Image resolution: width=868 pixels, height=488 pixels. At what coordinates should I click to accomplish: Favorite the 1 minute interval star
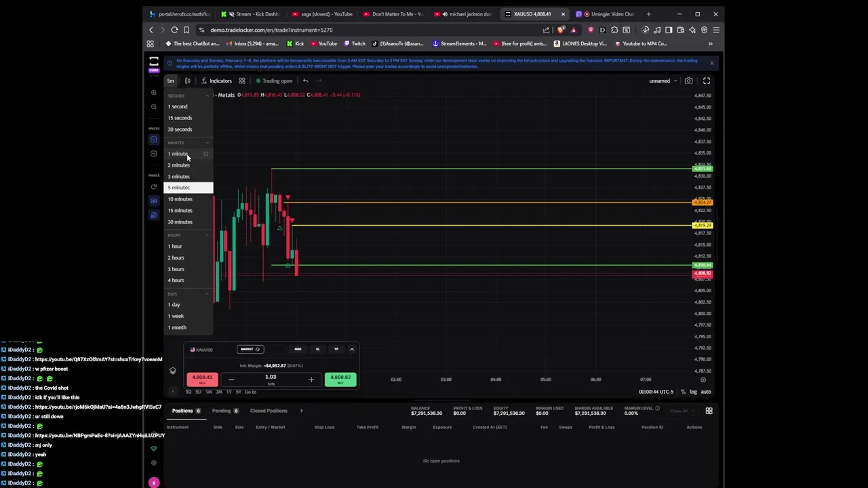205,154
